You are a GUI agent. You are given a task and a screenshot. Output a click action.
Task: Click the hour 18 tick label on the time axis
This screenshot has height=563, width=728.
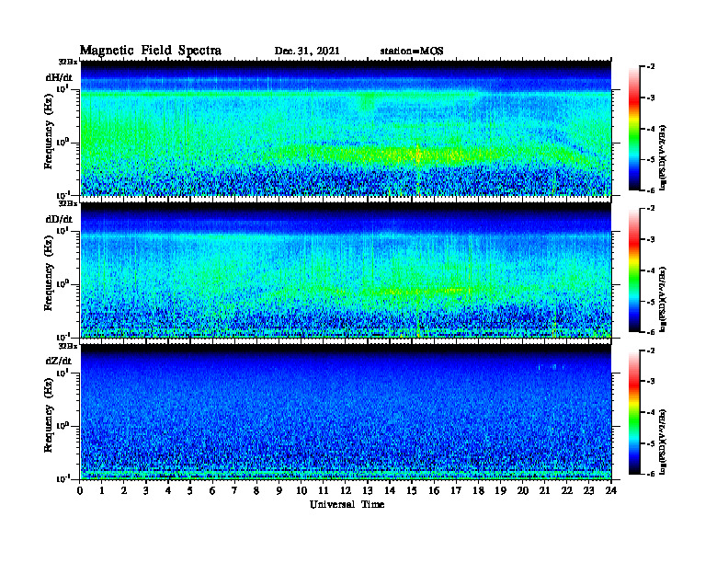click(478, 491)
